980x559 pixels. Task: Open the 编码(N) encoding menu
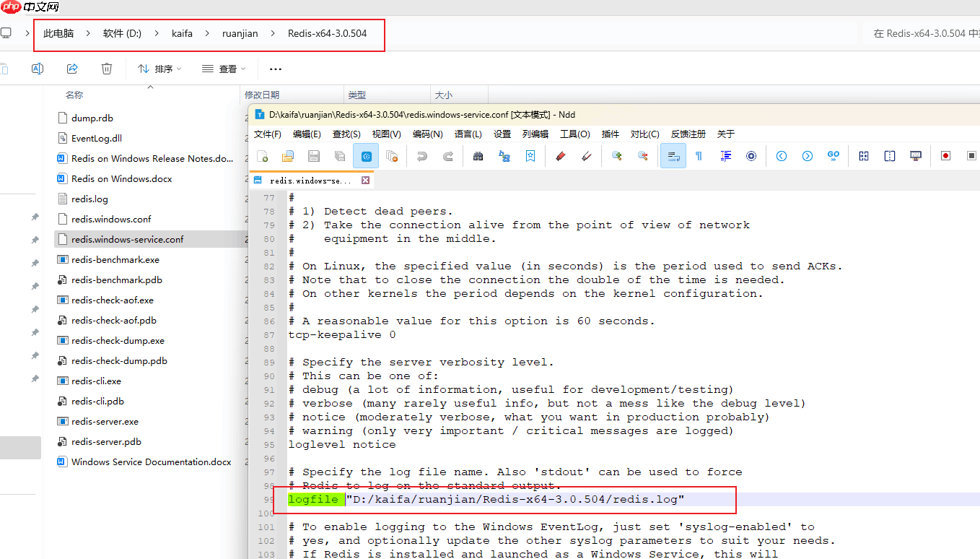click(x=427, y=134)
